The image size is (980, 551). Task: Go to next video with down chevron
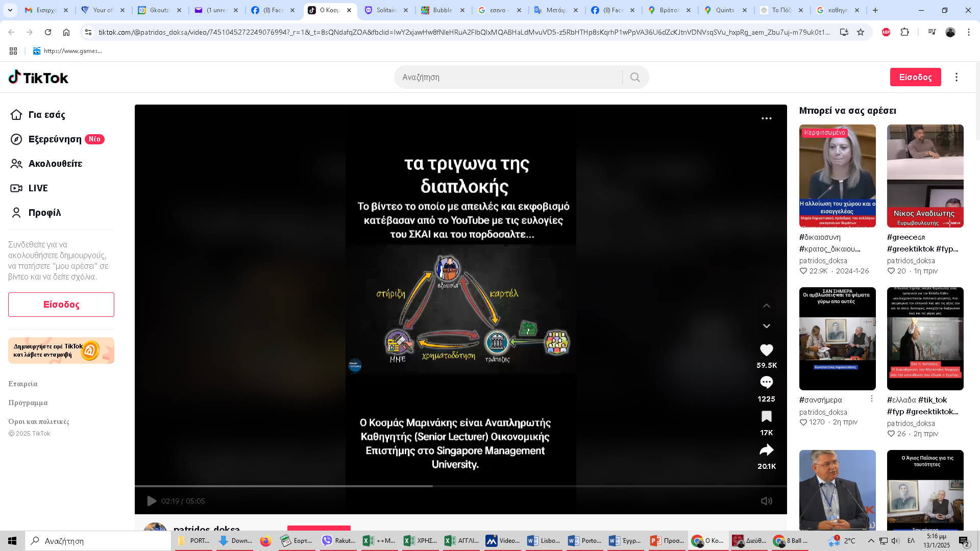[x=766, y=326]
